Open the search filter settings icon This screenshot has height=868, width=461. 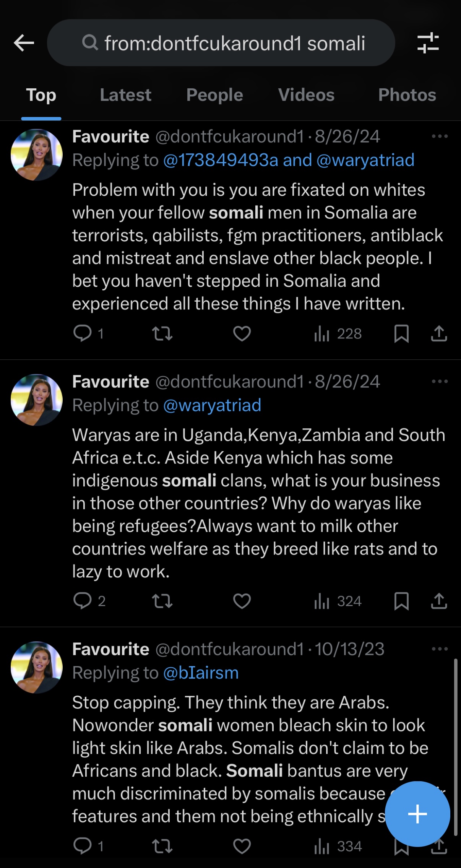[428, 43]
